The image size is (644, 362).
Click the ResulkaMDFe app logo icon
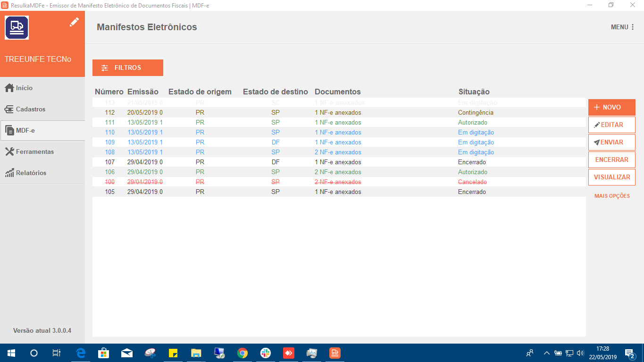pos(17,27)
